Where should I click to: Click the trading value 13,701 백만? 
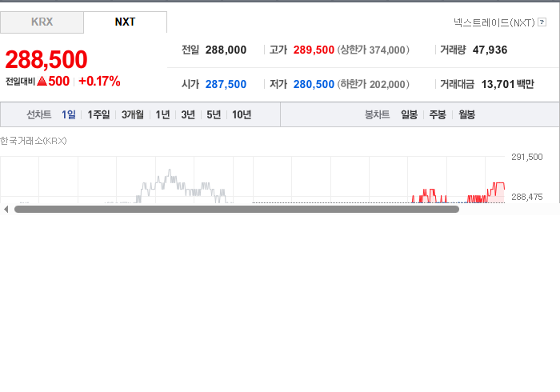(x=507, y=84)
